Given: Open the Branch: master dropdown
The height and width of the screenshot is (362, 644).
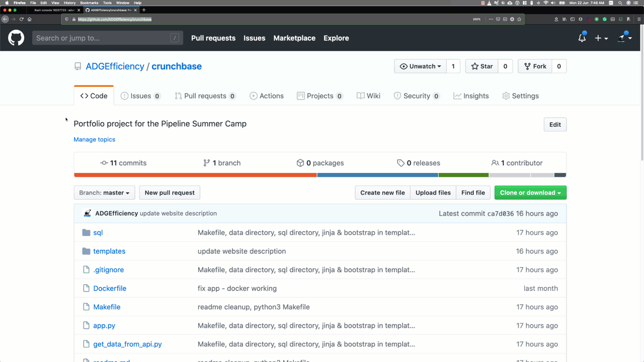Looking at the screenshot, I should pyautogui.click(x=104, y=193).
